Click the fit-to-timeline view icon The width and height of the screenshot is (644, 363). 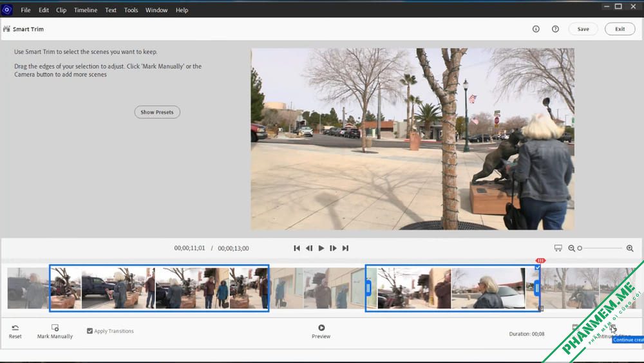coord(558,248)
